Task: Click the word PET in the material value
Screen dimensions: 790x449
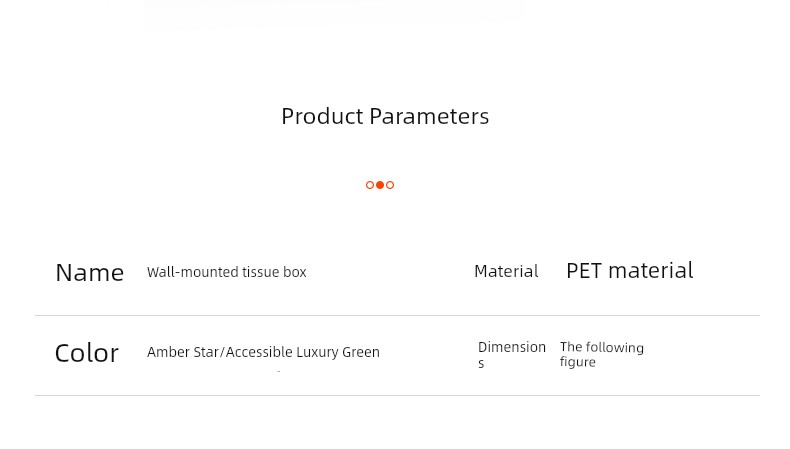Action: (x=584, y=271)
